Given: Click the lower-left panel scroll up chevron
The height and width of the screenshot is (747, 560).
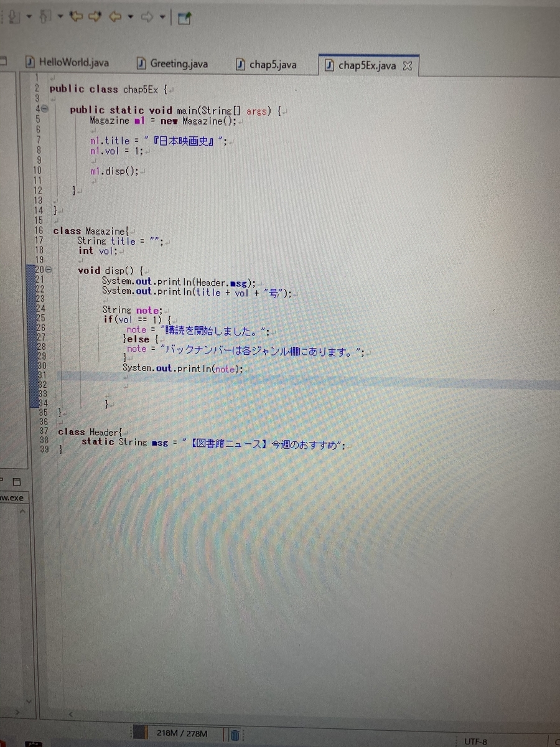Looking at the screenshot, I should [22, 512].
